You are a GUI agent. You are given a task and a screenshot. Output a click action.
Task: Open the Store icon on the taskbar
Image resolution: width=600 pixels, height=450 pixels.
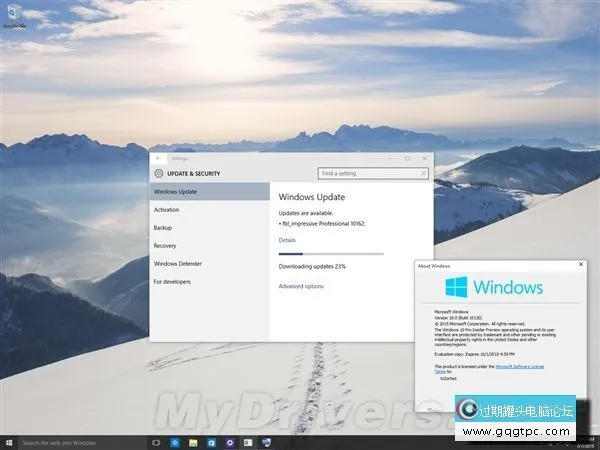pos(211,442)
